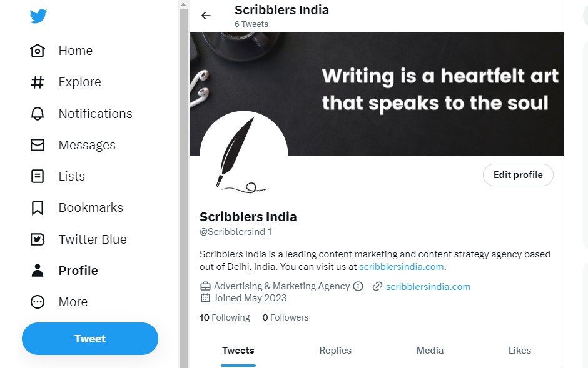
Task: Click the vertical scrollbar beside sidebar
Action: click(183, 187)
